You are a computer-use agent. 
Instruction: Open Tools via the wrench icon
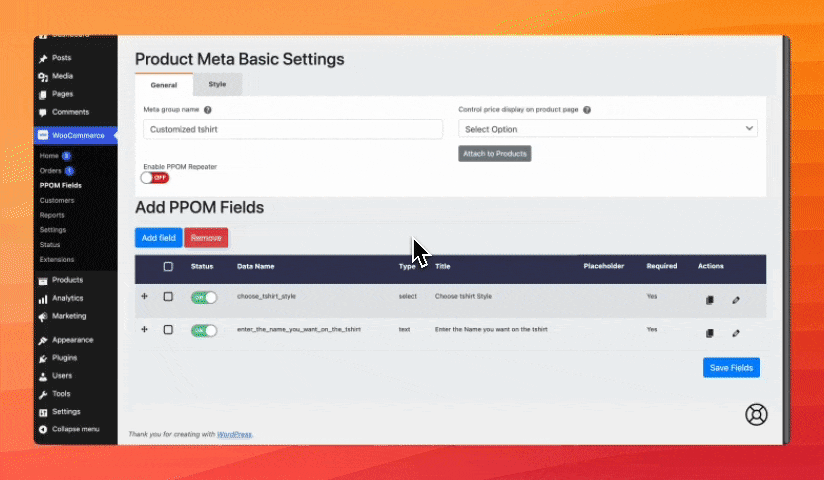tap(43, 394)
